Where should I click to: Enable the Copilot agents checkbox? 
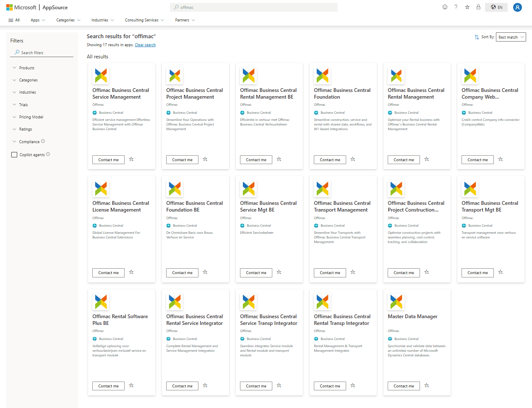pos(14,154)
